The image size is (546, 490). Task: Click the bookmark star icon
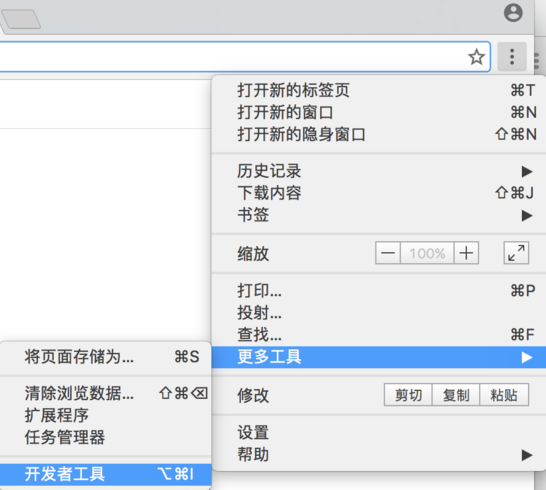[x=476, y=57]
